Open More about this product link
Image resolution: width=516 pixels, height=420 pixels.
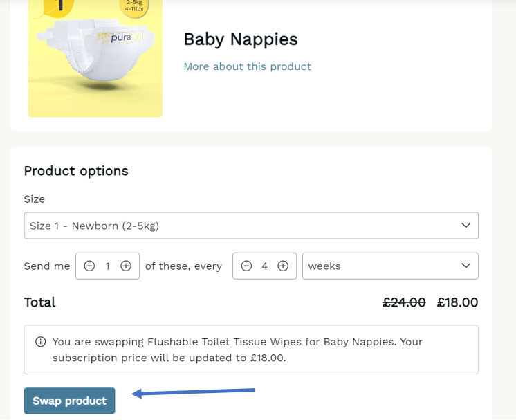click(x=247, y=66)
